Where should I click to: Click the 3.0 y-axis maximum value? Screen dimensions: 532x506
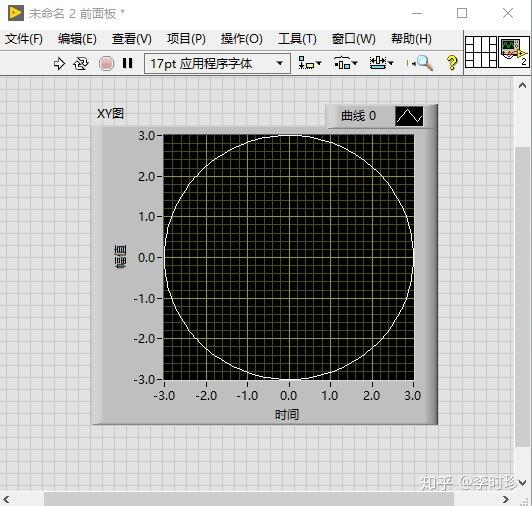click(x=147, y=135)
